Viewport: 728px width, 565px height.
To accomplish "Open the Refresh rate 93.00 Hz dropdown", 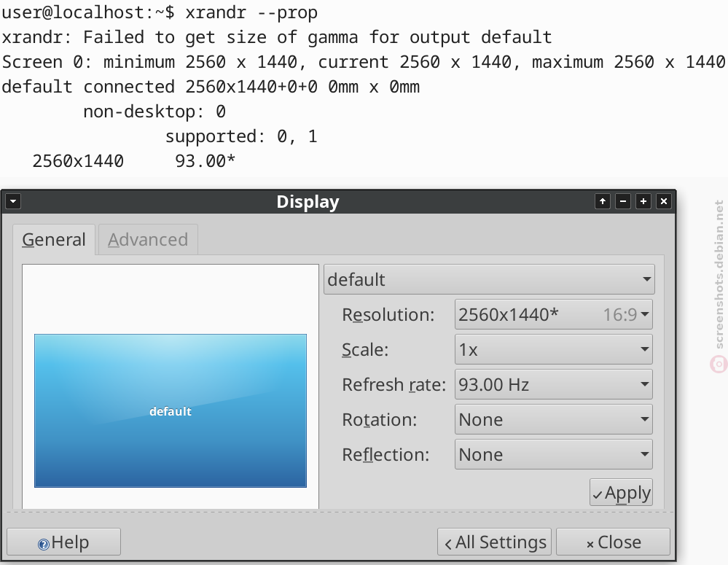I will [553, 384].
